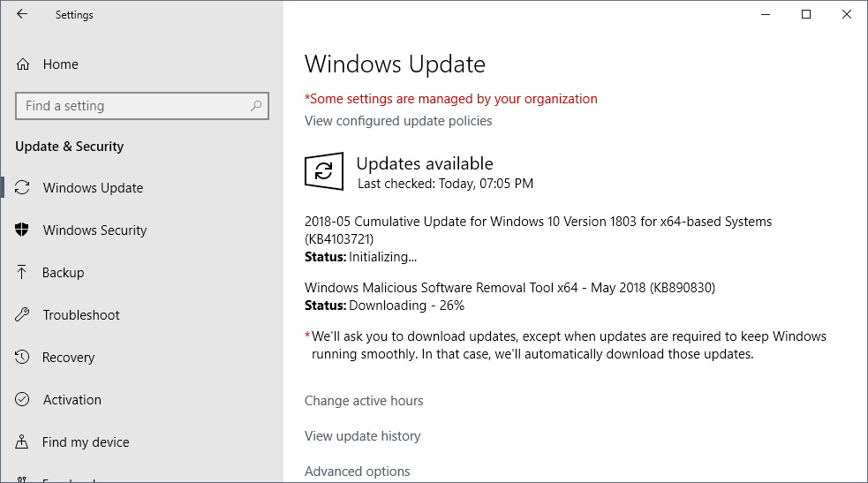The image size is (868, 483).
Task: Click Last checked: Today, 07:05 PM text
Action: 445,184
